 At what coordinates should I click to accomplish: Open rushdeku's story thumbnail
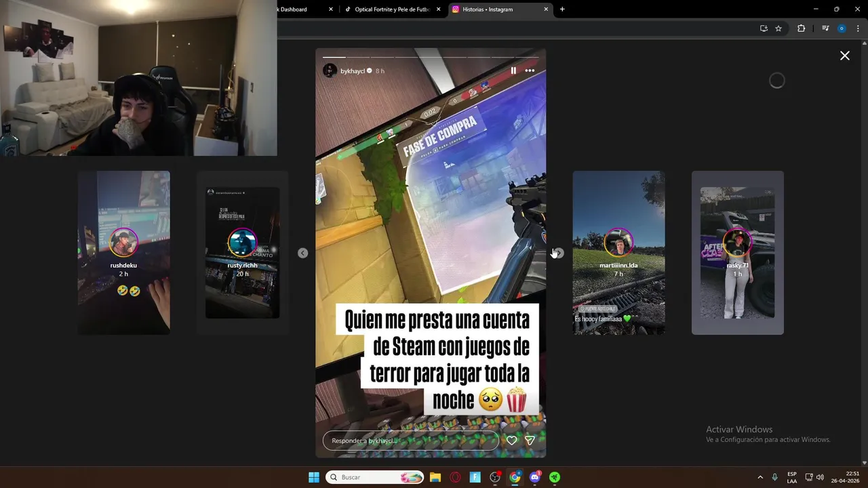pyautogui.click(x=123, y=253)
